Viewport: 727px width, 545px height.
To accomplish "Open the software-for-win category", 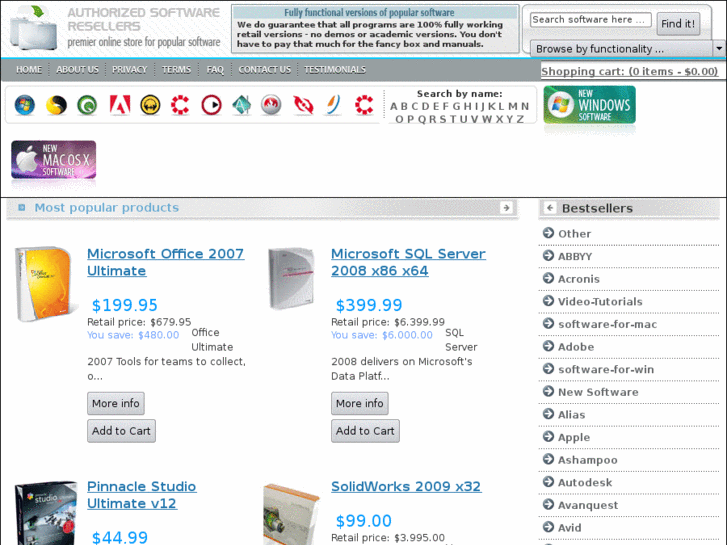I will click(606, 370).
